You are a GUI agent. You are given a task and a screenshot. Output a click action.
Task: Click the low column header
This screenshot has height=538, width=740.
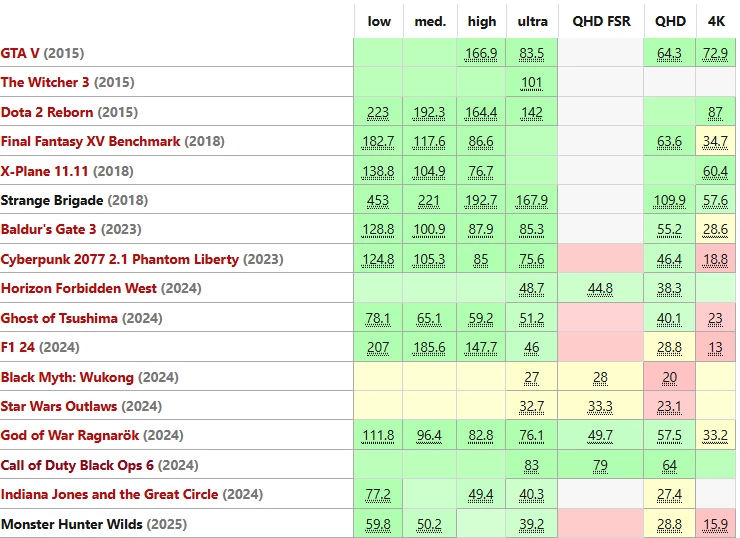(379, 22)
